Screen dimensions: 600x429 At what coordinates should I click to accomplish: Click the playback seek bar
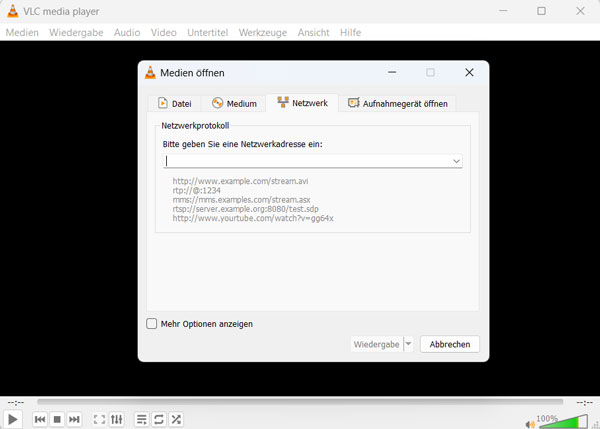[x=300, y=401]
